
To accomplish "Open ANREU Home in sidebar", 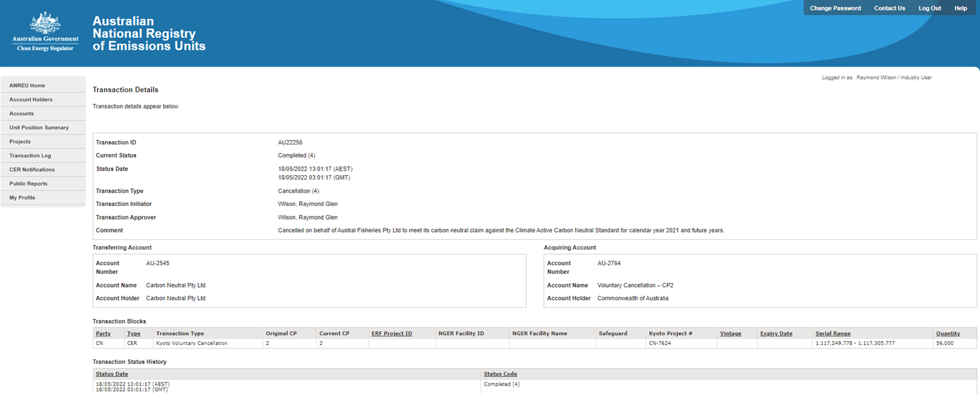I will [x=27, y=86].
